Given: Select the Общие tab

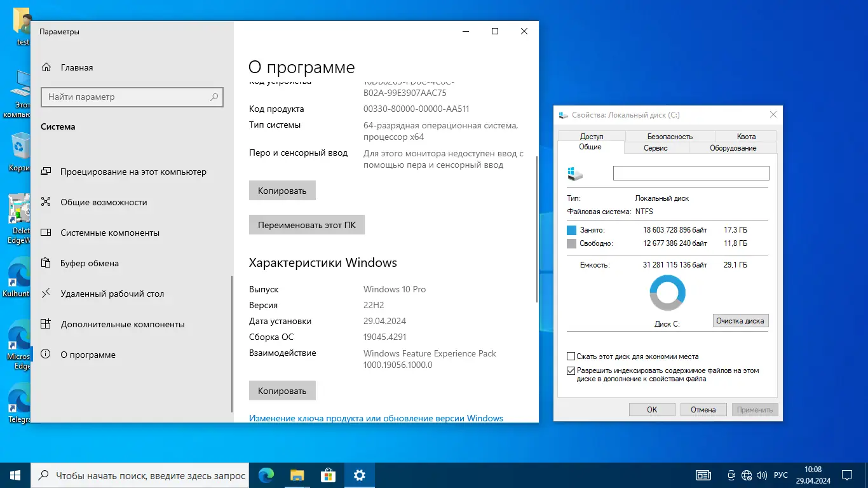Looking at the screenshot, I should 590,147.
